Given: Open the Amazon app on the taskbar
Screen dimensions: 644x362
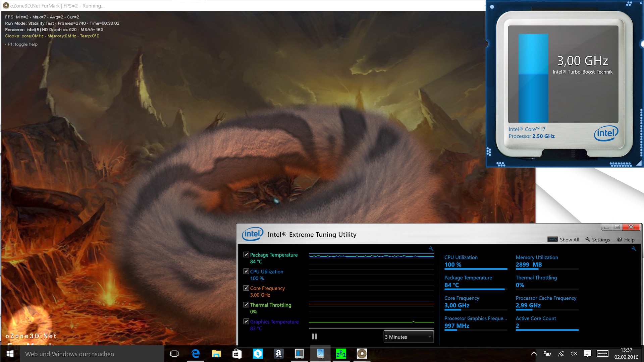Looking at the screenshot, I should pyautogui.click(x=278, y=354).
